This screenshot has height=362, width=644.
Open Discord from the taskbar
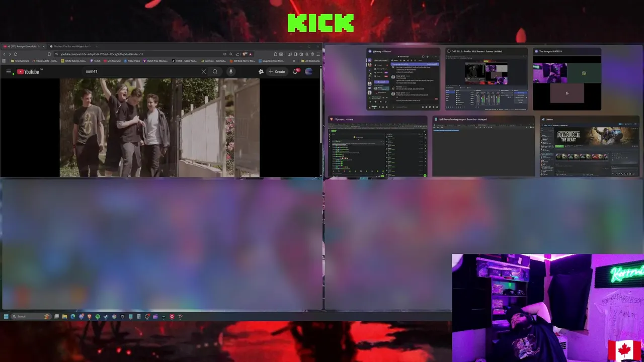point(81,316)
